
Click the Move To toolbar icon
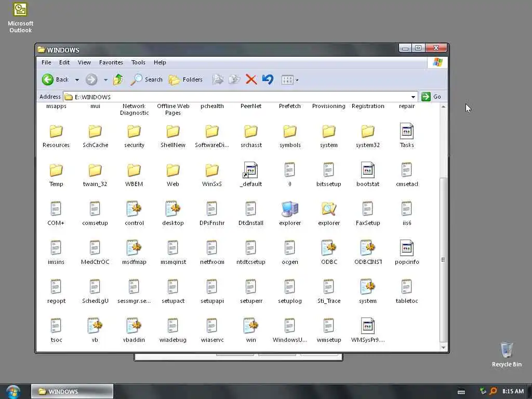218,79
